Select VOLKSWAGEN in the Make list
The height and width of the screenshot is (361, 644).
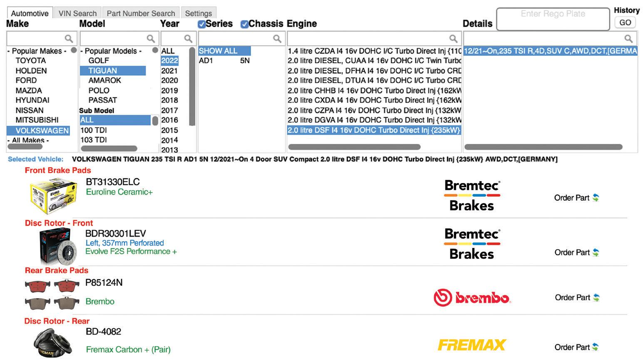click(x=38, y=131)
